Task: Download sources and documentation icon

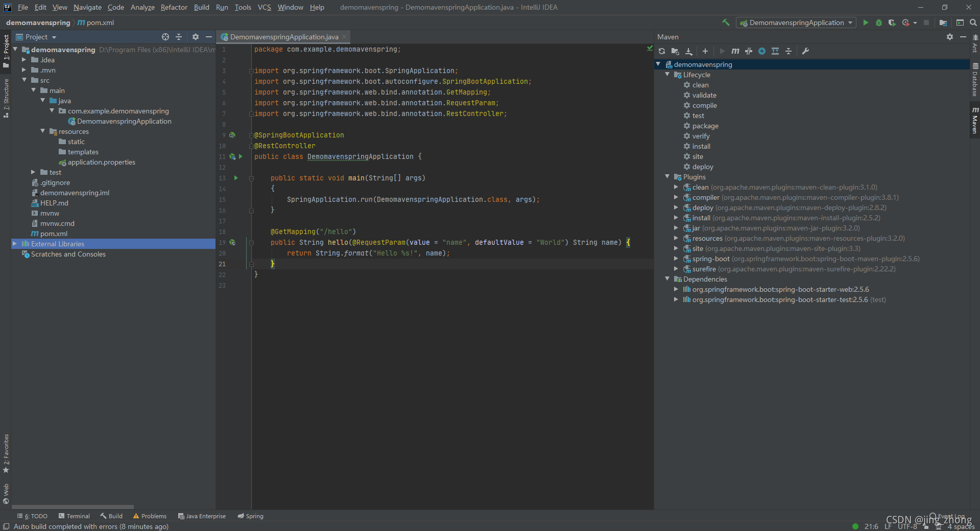Action: (x=689, y=51)
